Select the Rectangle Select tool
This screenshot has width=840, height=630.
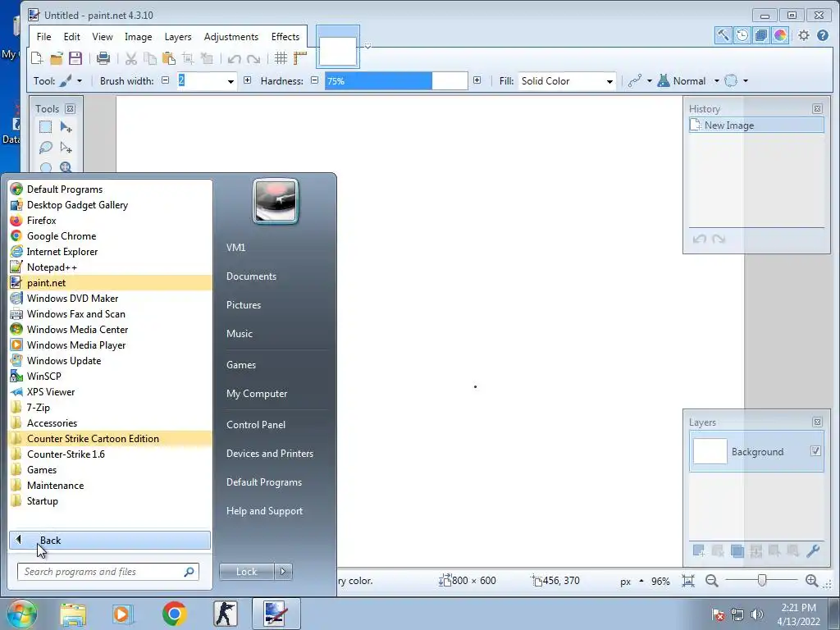46,127
